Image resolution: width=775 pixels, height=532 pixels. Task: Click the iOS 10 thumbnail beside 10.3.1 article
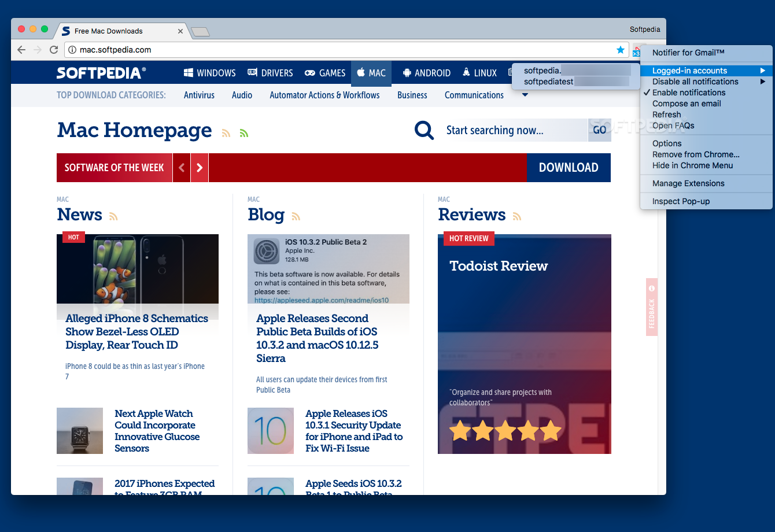pyautogui.click(x=271, y=431)
